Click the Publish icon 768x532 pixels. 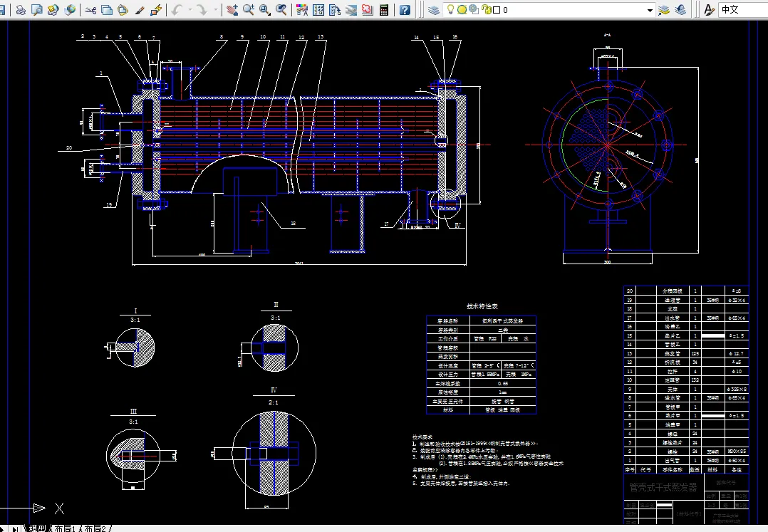(53, 9)
